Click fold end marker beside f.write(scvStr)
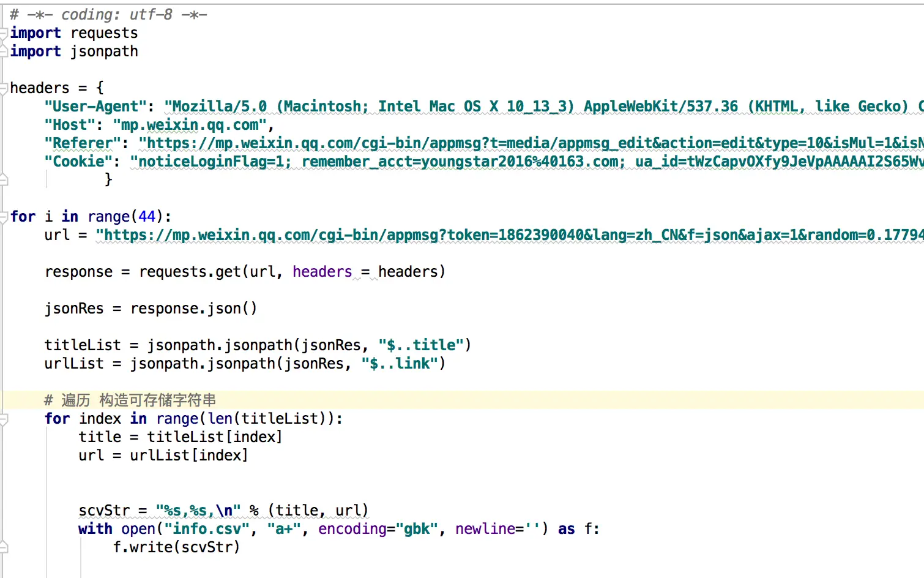This screenshot has width=924, height=578. click(4, 547)
